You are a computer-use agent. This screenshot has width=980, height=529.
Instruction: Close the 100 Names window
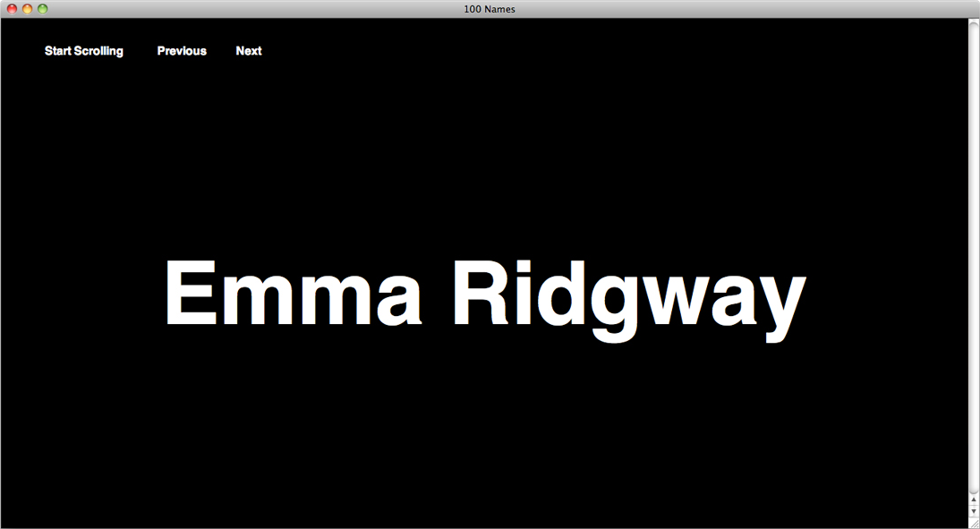(13, 9)
